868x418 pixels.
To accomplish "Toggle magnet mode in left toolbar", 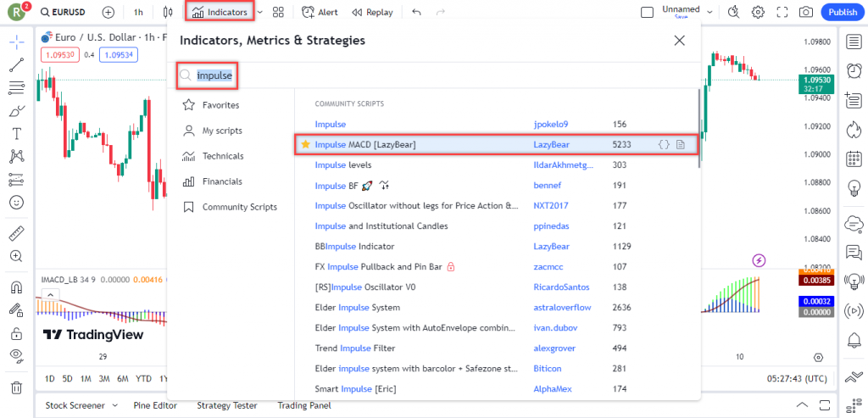I will click(x=17, y=287).
